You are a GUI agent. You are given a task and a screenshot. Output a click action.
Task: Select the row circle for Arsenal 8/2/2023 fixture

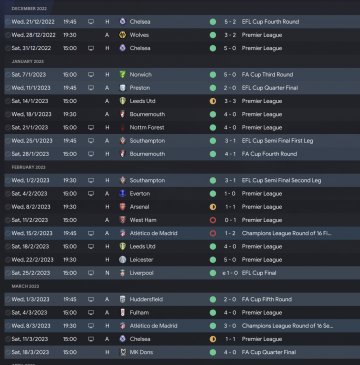point(8,207)
